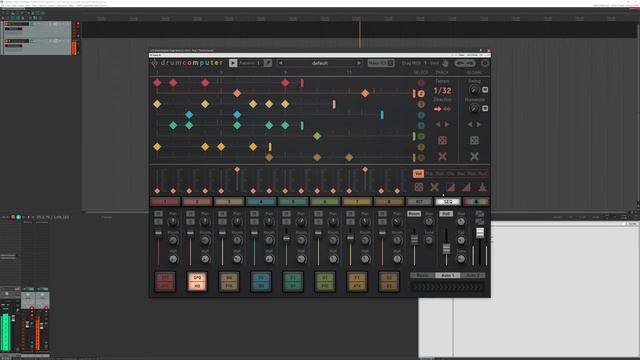Open blue track tab 4
640x360 pixels.
pyautogui.click(x=261, y=202)
